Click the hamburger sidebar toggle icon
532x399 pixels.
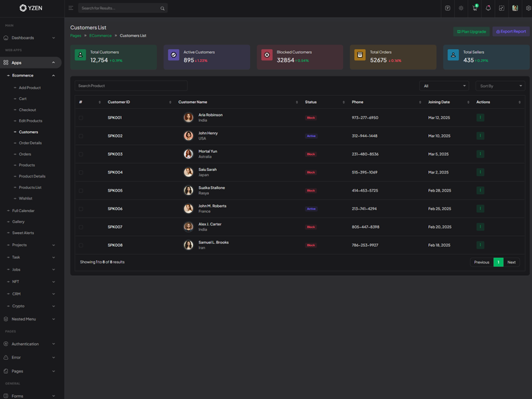point(70,8)
